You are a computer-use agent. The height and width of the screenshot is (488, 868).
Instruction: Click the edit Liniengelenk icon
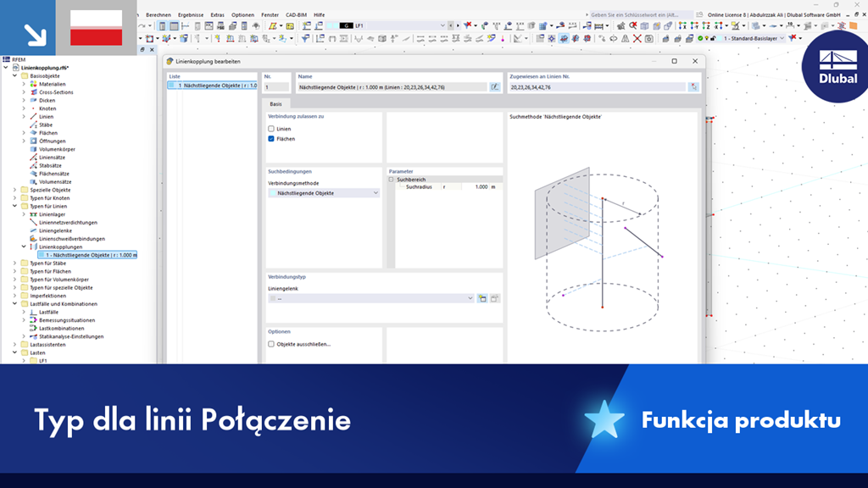[x=495, y=299]
